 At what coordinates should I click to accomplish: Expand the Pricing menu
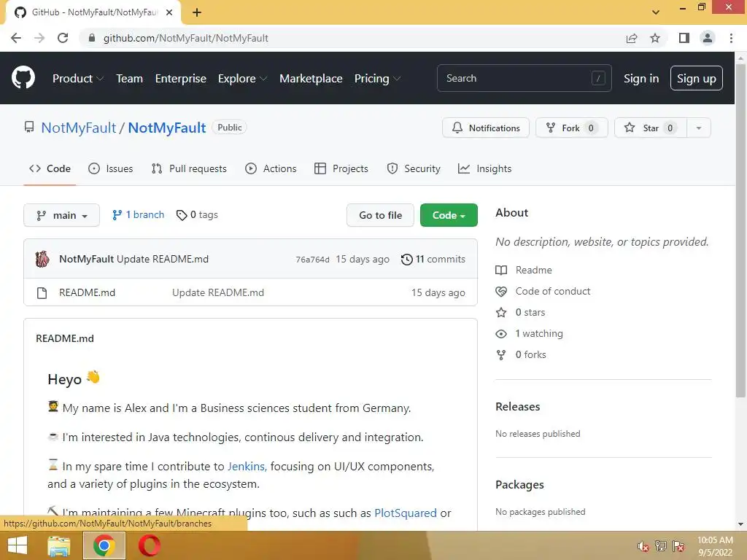(x=377, y=79)
